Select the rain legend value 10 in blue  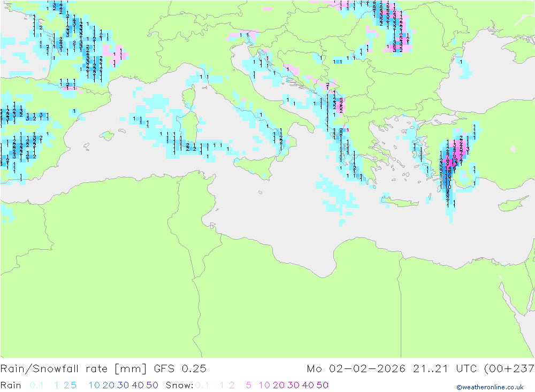[x=94, y=385]
